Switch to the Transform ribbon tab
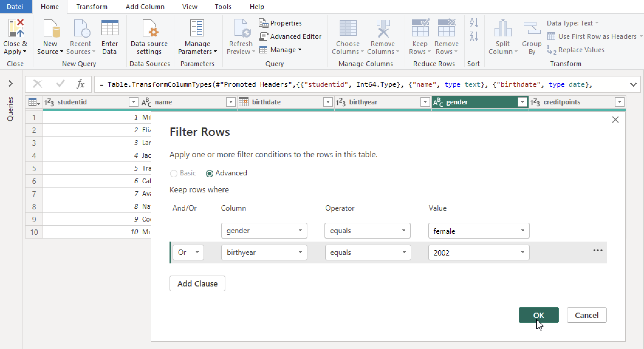 (91, 7)
